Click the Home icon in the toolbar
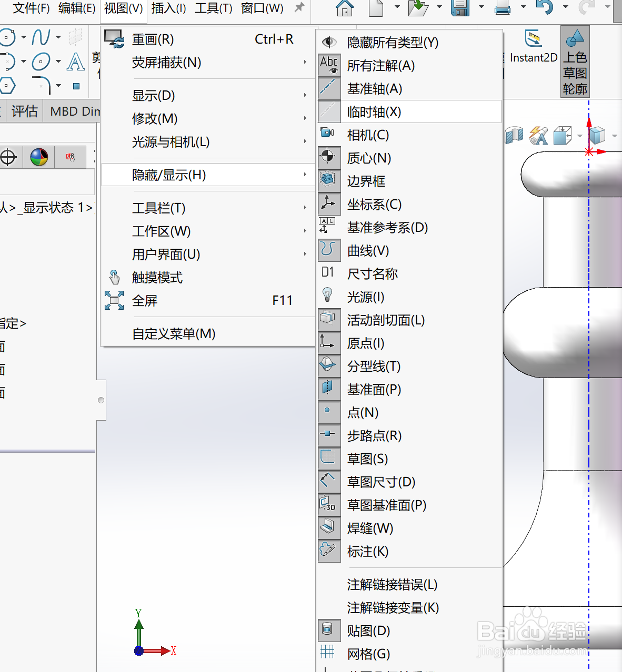The image size is (622, 672). (345, 8)
